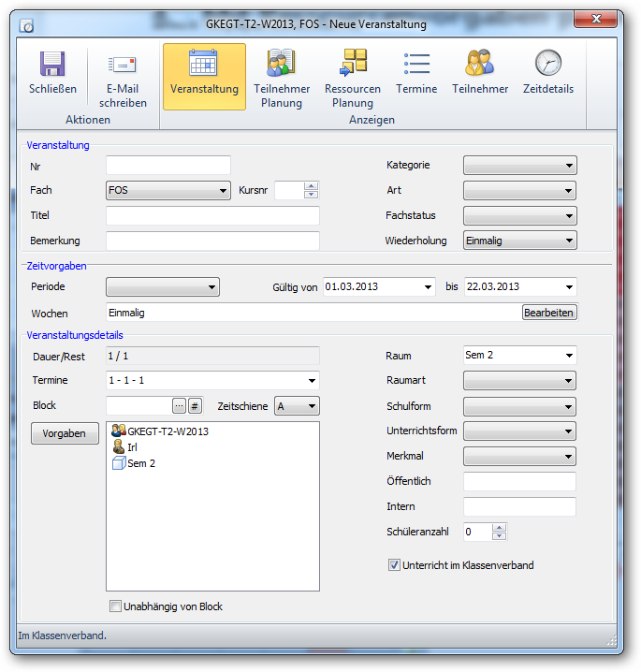Open the Wiederholung dropdown
Viewport: 641px width, 672px height.
[x=569, y=241]
